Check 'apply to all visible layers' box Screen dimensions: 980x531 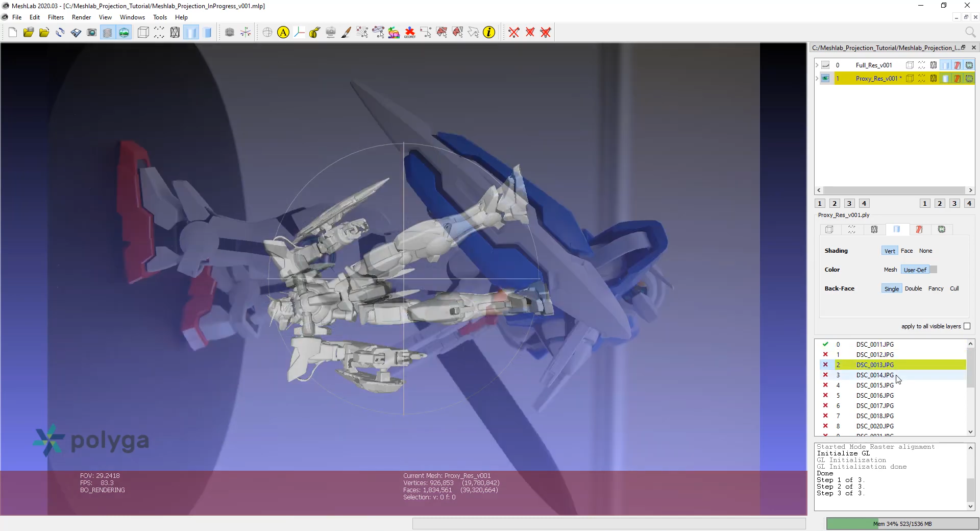pyautogui.click(x=967, y=326)
